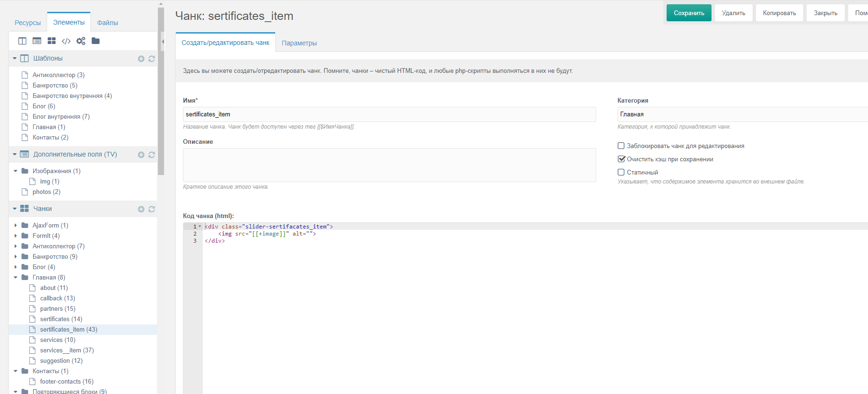Switch to the Файлы tab
Image resolution: width=868 pixels, height=394 pixels.
click(108, 23)
